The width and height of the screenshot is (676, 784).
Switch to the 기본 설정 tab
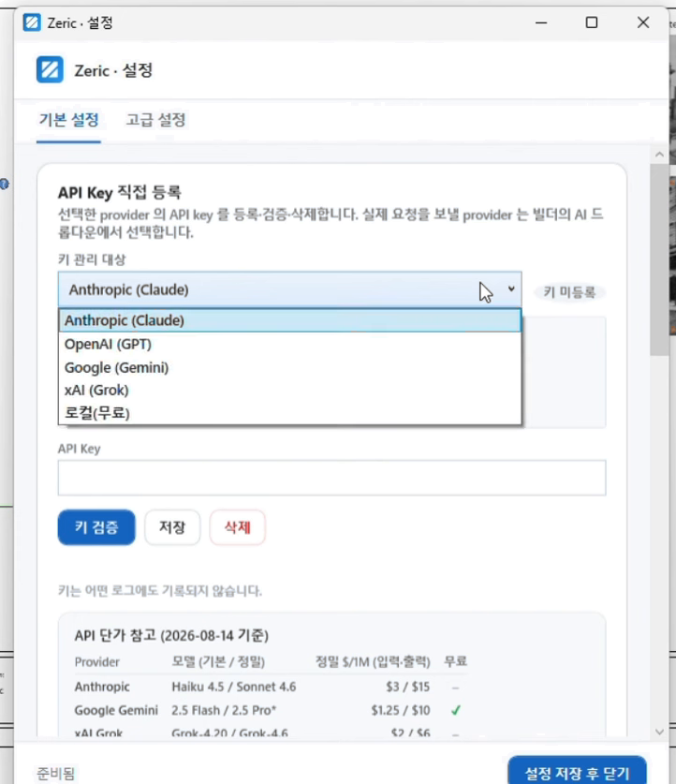tap(69, 120)
